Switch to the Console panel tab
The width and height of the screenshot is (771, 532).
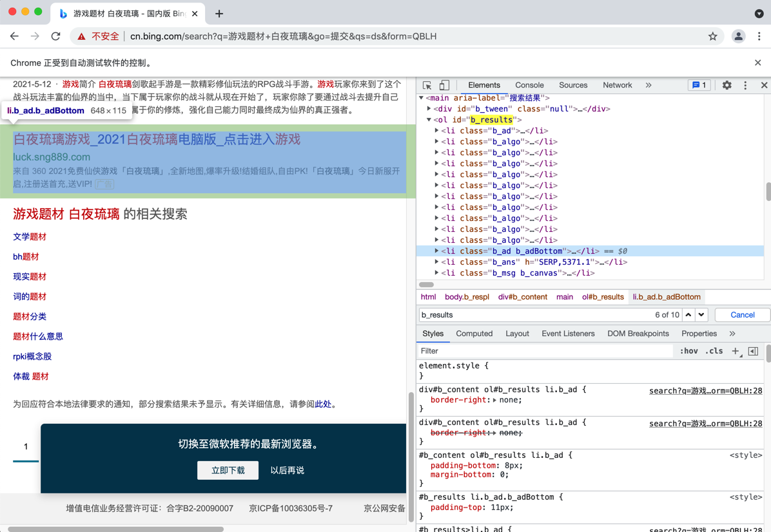coord(529,85)
